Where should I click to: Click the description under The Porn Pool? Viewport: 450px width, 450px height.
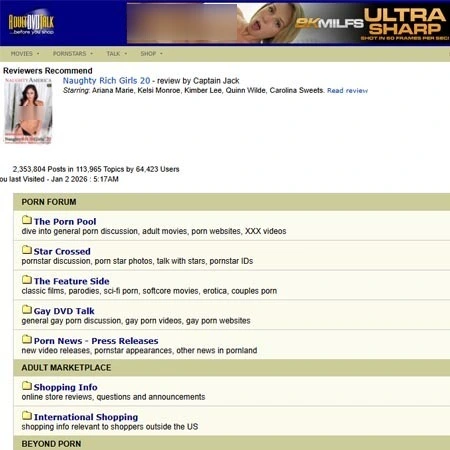click(x=154, y=231)
